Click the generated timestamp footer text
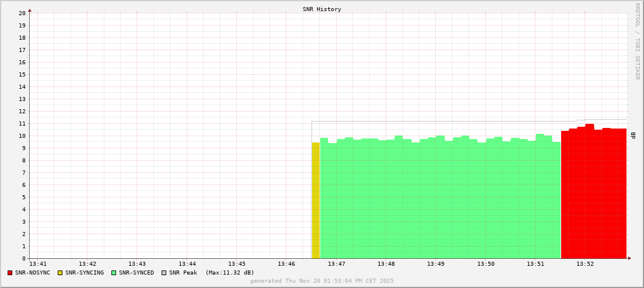 pos(321,281)
